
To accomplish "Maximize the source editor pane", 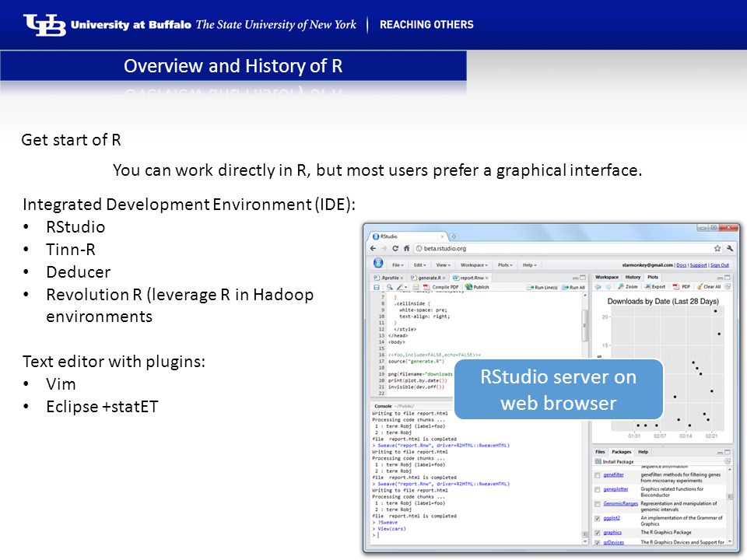I will click(x=583, y=278).
